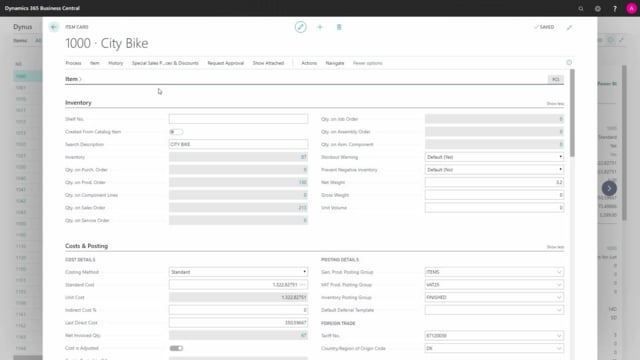This screenshot has height=360, width=640.
Task: Expand the item card to full screen
Action: (569, 27)
